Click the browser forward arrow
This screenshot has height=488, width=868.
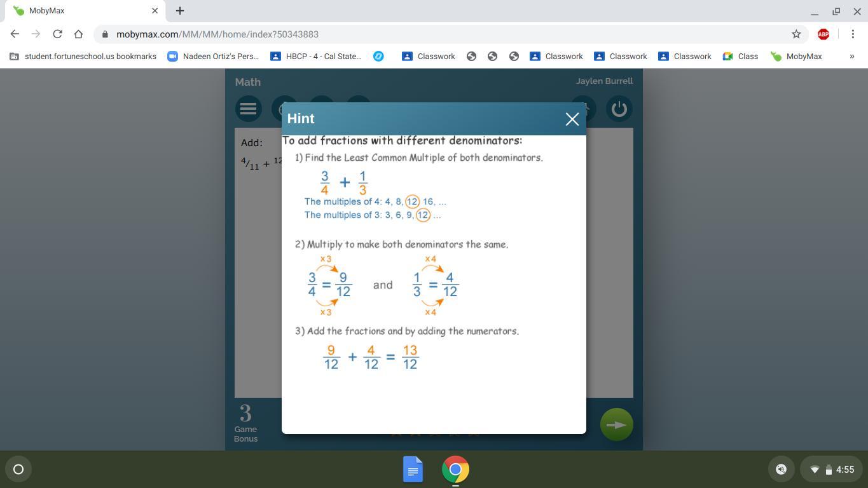pos(36,34)
